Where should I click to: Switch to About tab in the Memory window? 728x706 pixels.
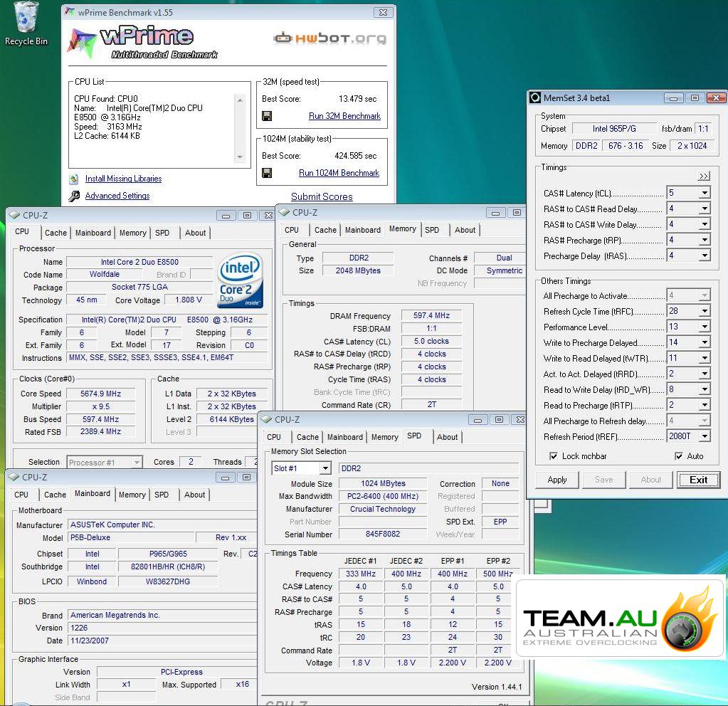pos(465,230)
